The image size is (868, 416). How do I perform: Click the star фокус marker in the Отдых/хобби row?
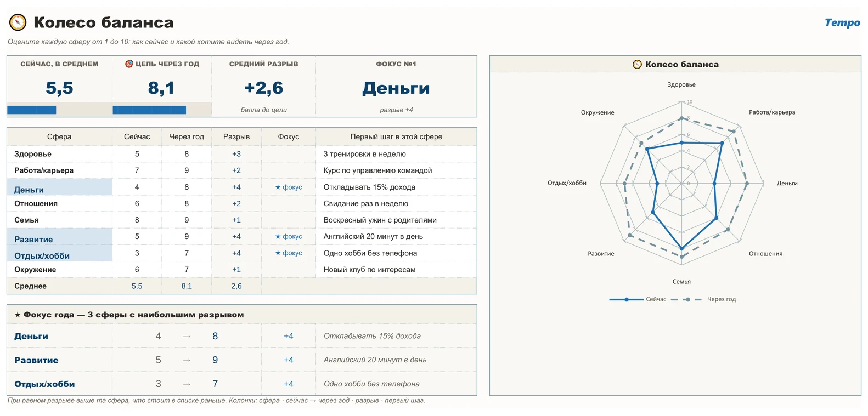pyautogui.click(x=289, y=253)
